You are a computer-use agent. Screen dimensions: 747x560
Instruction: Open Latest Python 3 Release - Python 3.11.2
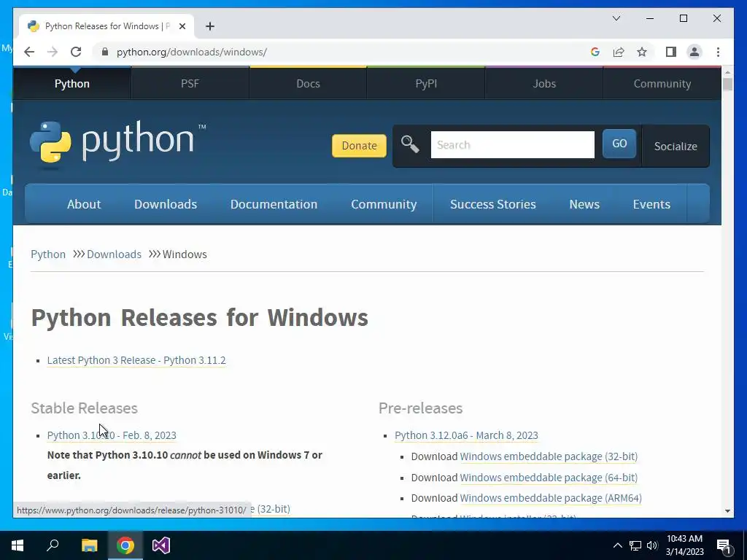click(x=136, y=360)
